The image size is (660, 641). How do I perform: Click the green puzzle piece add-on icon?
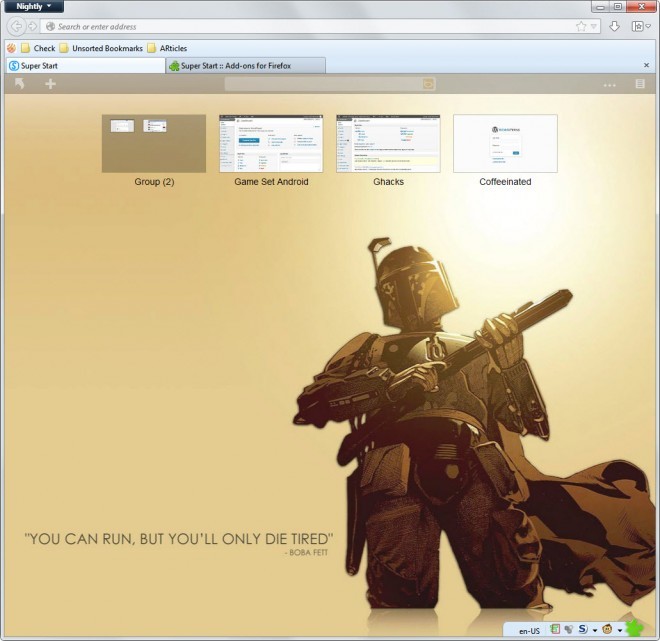click(634, 629)
